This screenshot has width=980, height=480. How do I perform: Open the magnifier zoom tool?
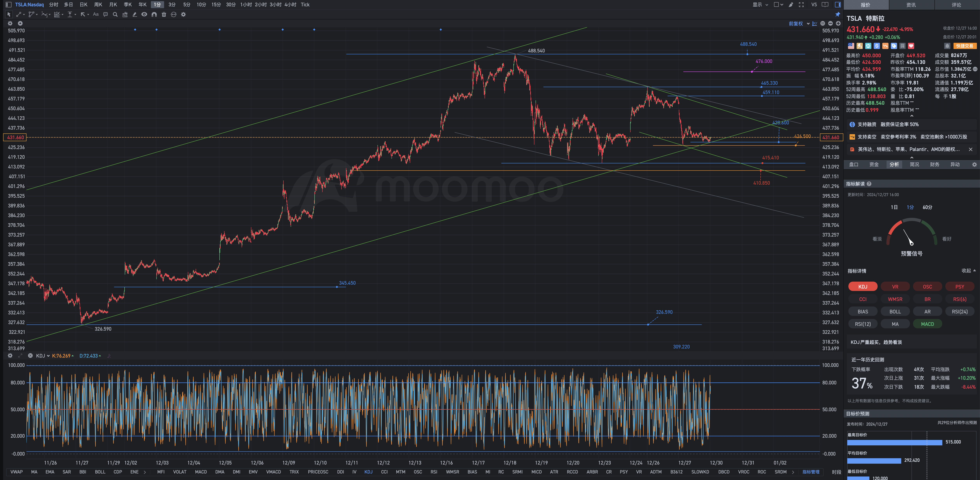point(115,14)
